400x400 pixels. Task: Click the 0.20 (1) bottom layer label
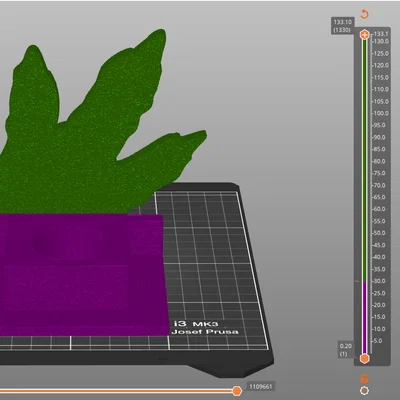click(346, 350)
